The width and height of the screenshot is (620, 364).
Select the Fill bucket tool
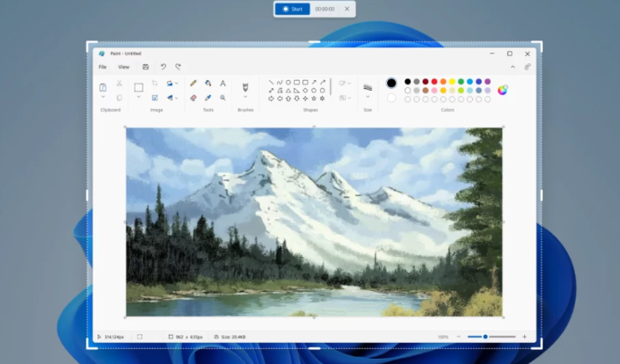(x=208, y=83)
